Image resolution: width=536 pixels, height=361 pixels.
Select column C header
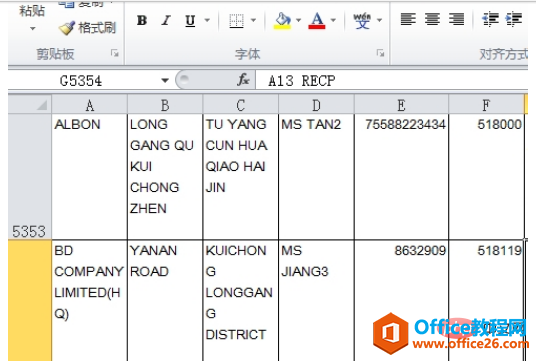click(241, 105)
